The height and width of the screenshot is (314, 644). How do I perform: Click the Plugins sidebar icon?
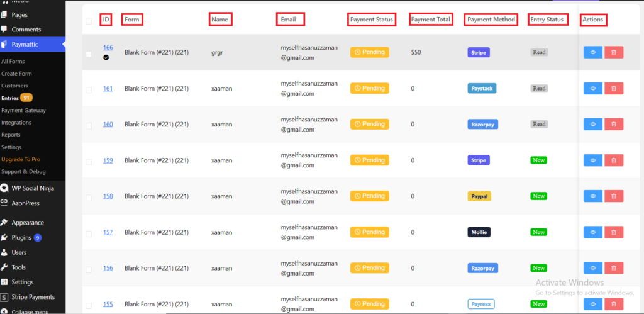coord(4,238)
